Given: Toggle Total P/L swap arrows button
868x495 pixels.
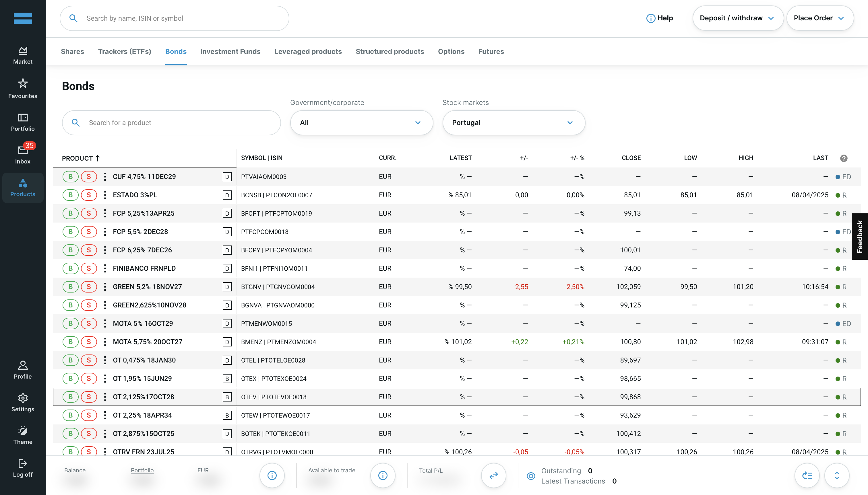Looking at the screenshot, I should 493,475.
